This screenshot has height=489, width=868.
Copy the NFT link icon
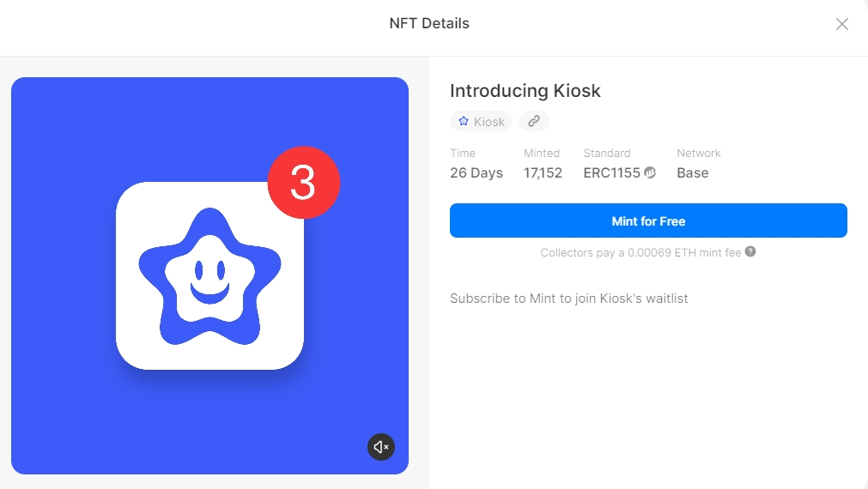tap(534, 121)
